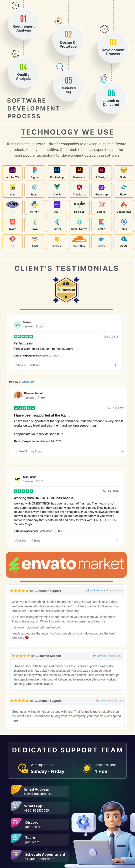The image size is (135, 868).
Task: Click the Laravel icon
Action: (101, 207)
